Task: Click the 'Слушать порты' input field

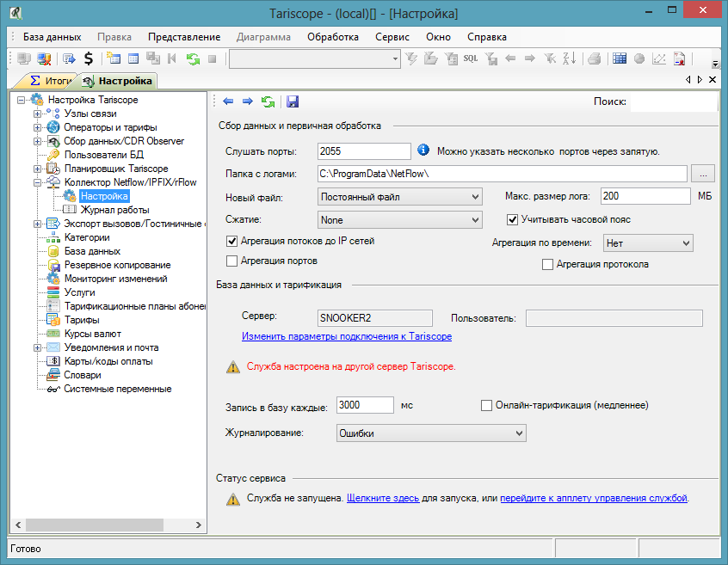Action: tap(364, 151)
